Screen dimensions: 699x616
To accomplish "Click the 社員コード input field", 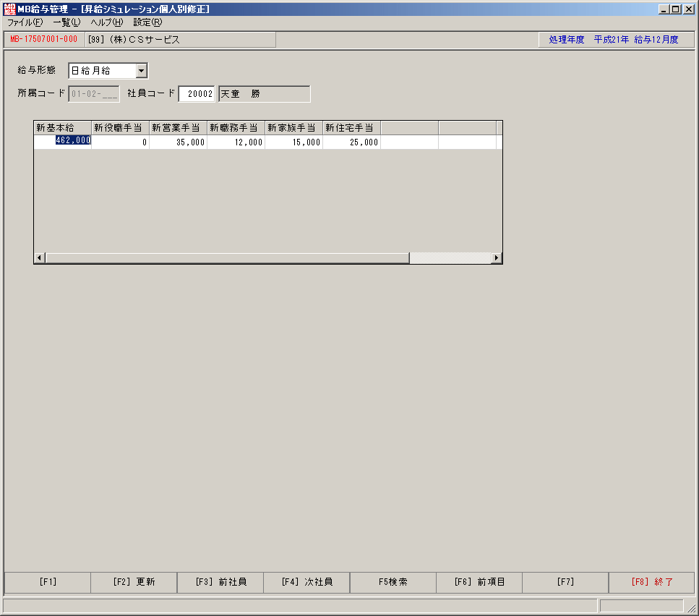I will point(197,94).
